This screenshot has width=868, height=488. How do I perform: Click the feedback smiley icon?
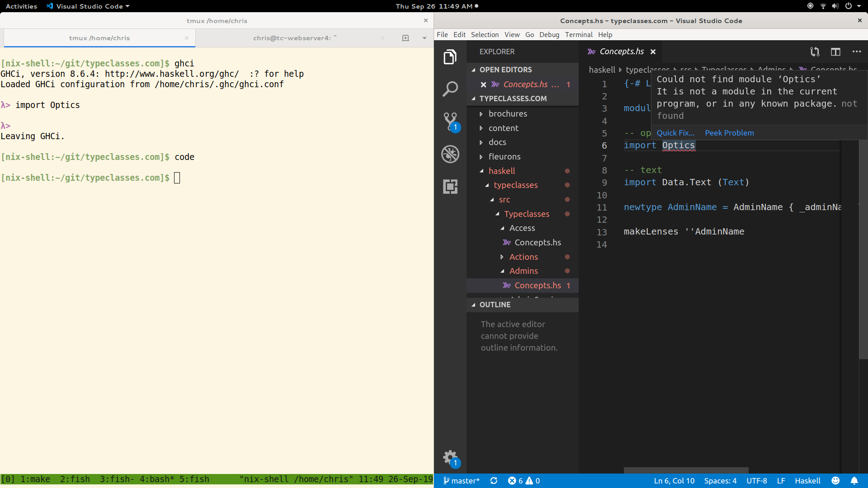tap(835, 481)
